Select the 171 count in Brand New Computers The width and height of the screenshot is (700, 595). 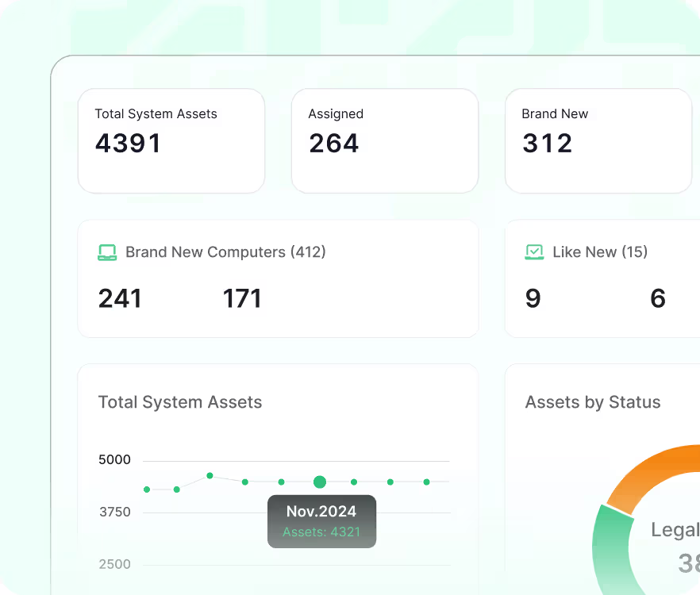point(242,298)
